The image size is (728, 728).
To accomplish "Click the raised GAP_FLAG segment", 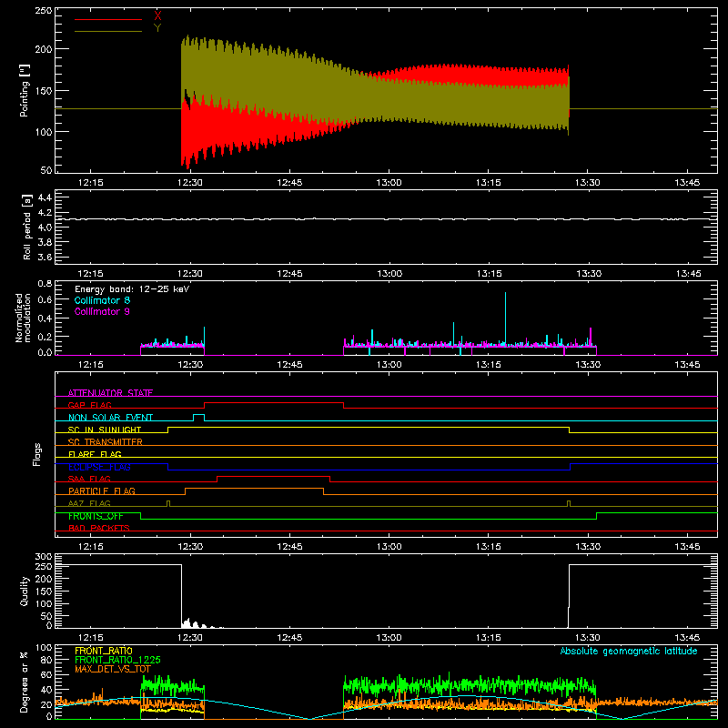I will 274,403.
